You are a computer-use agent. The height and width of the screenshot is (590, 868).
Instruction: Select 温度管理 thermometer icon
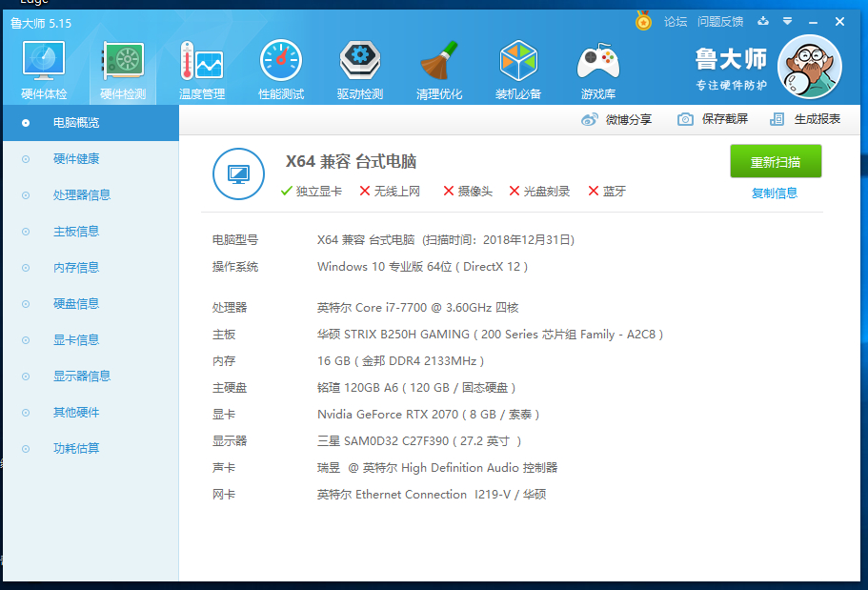201,61
